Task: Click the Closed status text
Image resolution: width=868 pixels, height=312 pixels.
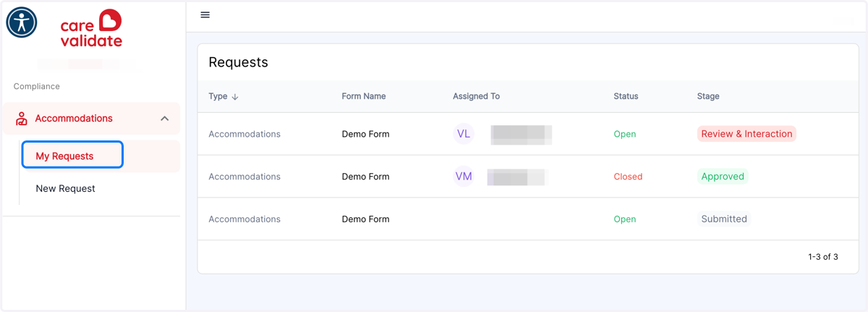Action: pyautogui.click(x=628, y=177)
